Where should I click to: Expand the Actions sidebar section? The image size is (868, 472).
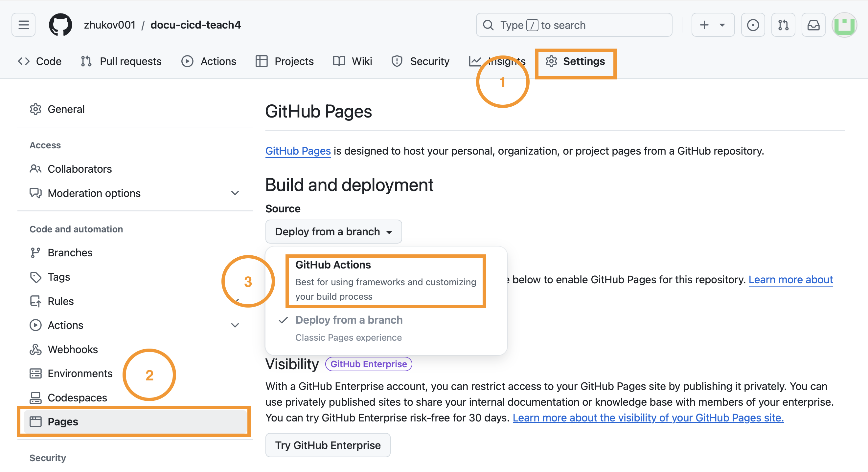[x=235, y=325]
